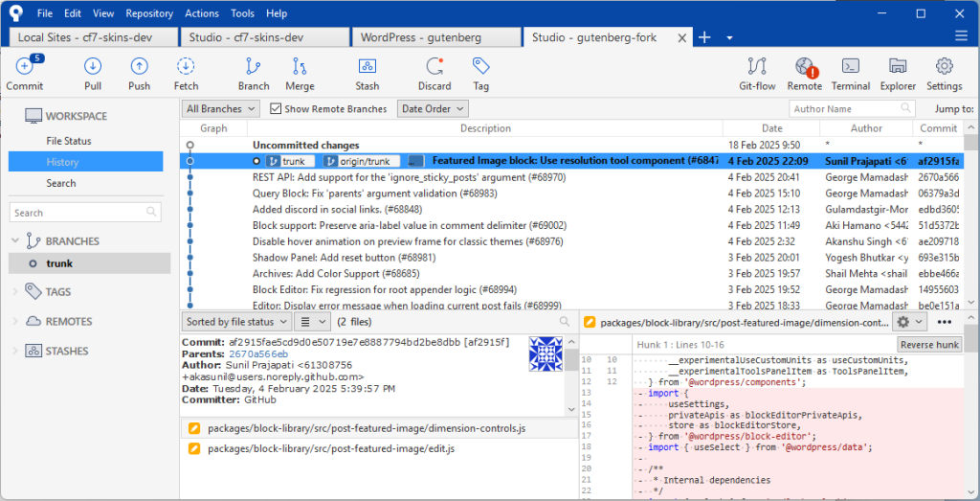Click the Commit toolbar icon
The width and height of the screenshot is (980, 501).
(24, 67)
